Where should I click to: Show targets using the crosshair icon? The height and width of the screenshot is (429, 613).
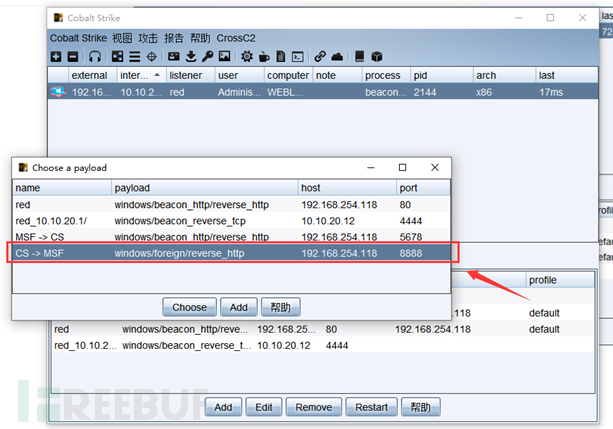pos(152,57)
